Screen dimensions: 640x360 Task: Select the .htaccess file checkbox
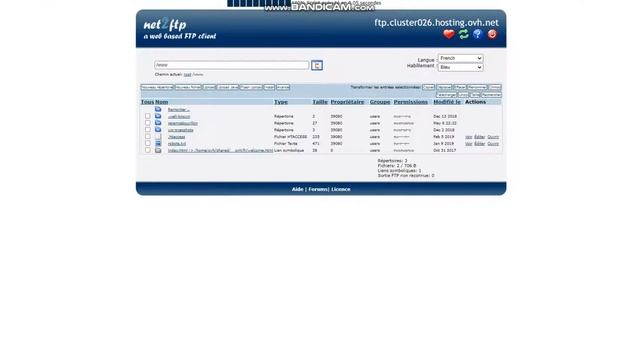(x=148, y=137)
